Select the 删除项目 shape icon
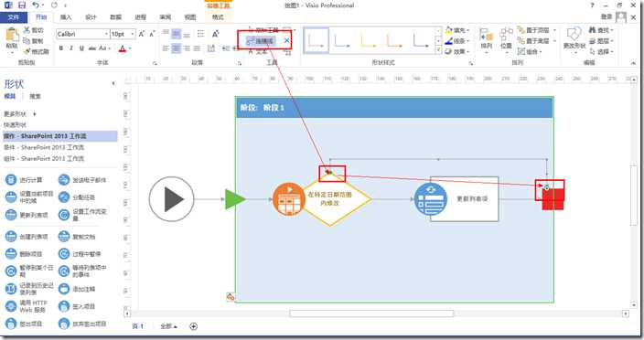 point(11,254)
